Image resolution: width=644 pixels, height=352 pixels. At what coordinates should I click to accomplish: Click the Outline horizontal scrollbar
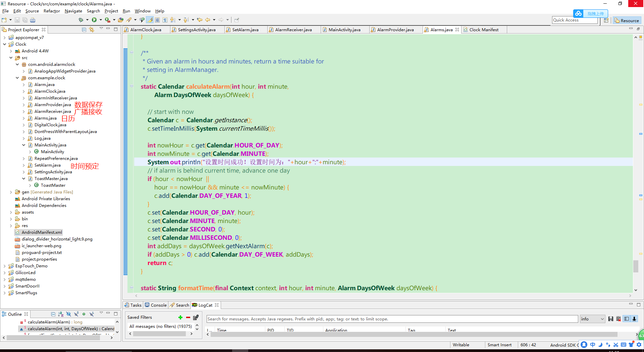coord(53,338)
